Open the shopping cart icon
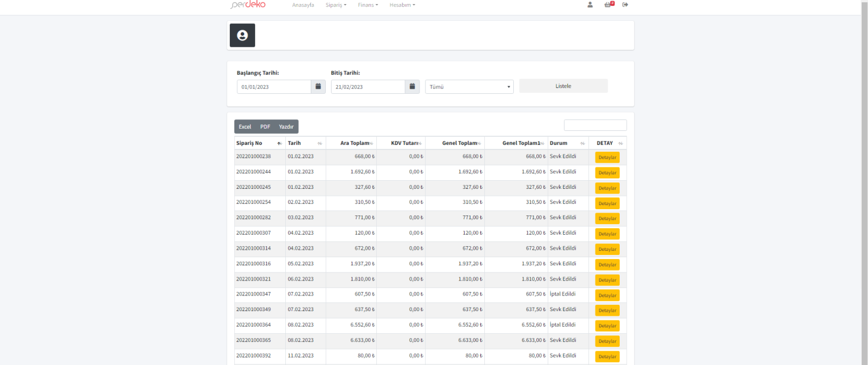The height and width of the screenshot is (365, 868). pyautogui.click(x=608, y=5)
